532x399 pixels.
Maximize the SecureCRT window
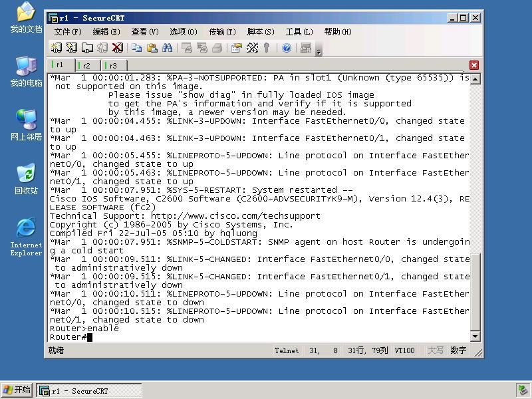pos(463,18)
